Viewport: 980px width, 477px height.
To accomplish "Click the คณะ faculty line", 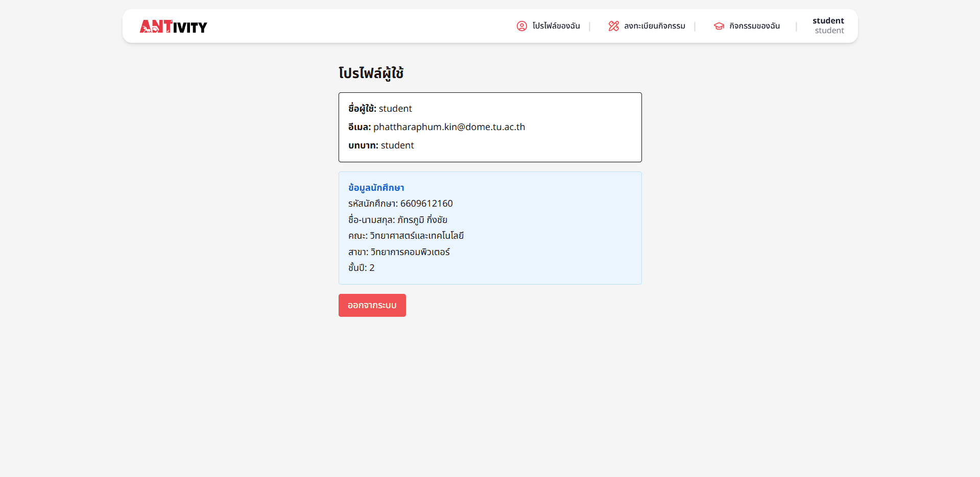I will point(405,236).
